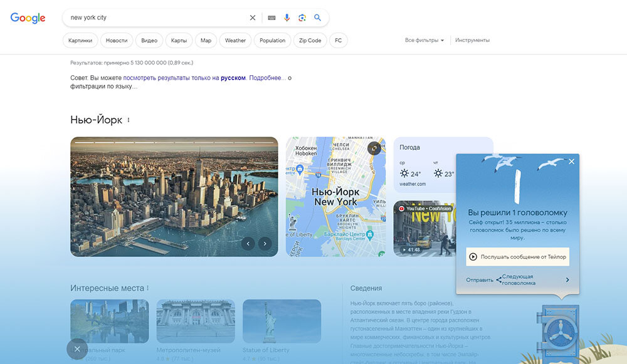The width and height of the screenshot is (627, 364).
Task: Click the blue vault safe icon
Action: point(558,334)
